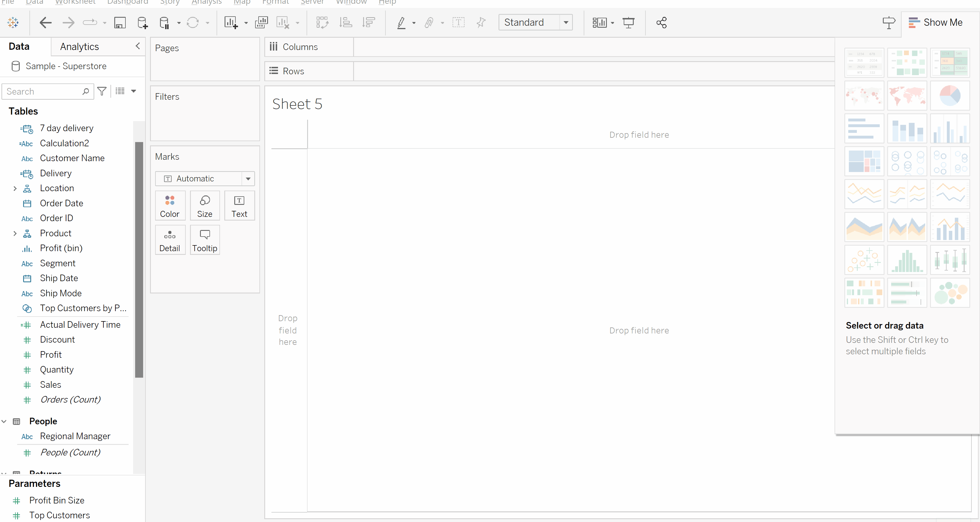Toggle the Show Me panel
Viewport: 980px width, 522px height.
(935, 23)
